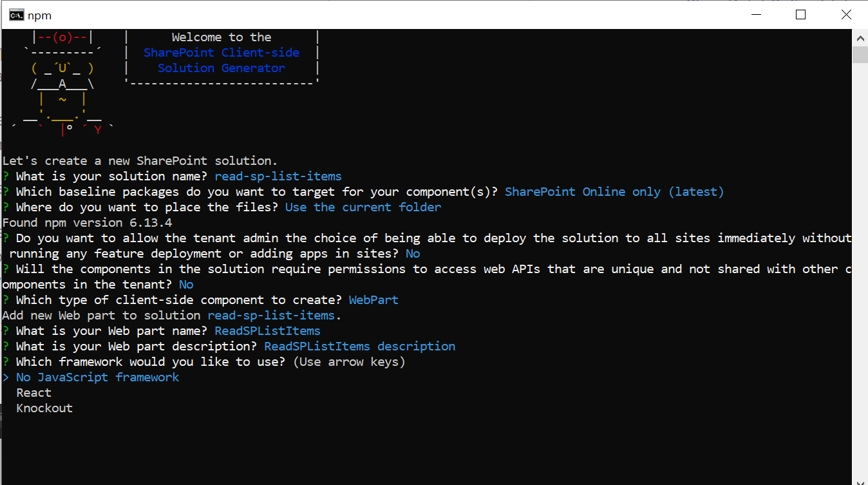Select the No JavaScript framework option
Image resolution: width=868 pixels, height=485 pixels.
(96, 377)
